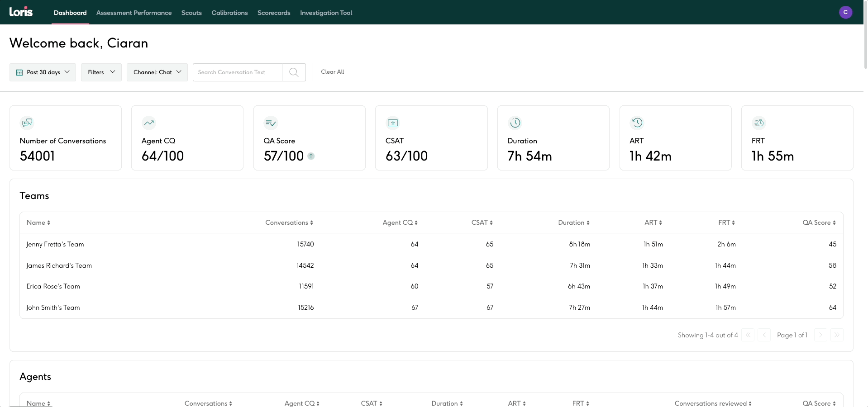Screen dimensions: 868x407
Task: Click the FRT fast timer icon
Action: coord(759,123)
